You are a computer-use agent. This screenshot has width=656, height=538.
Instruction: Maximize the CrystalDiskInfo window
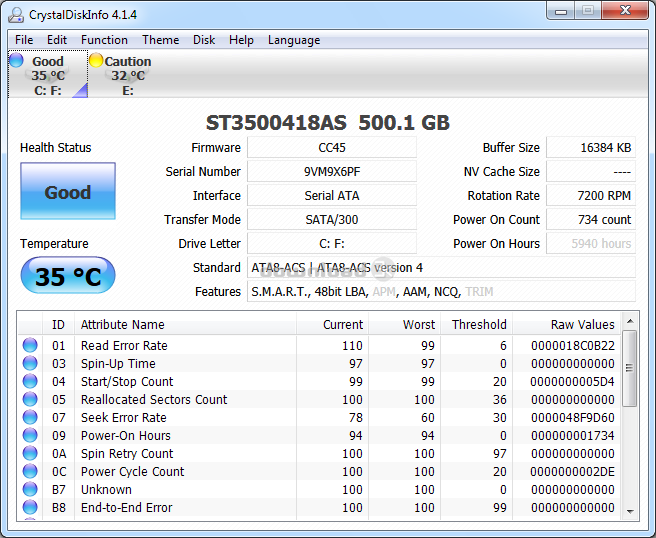coord(588,11)
